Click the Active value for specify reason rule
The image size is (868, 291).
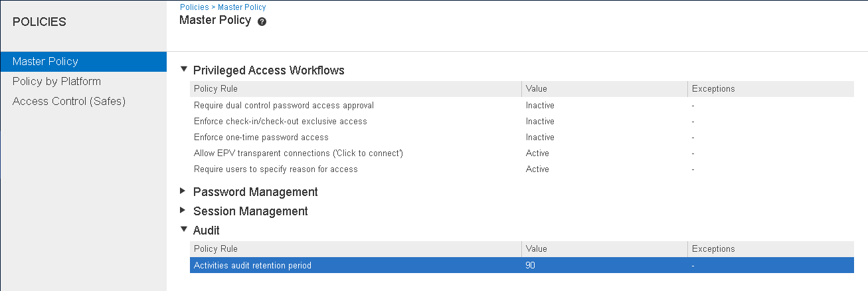click(x=537, y=169)
